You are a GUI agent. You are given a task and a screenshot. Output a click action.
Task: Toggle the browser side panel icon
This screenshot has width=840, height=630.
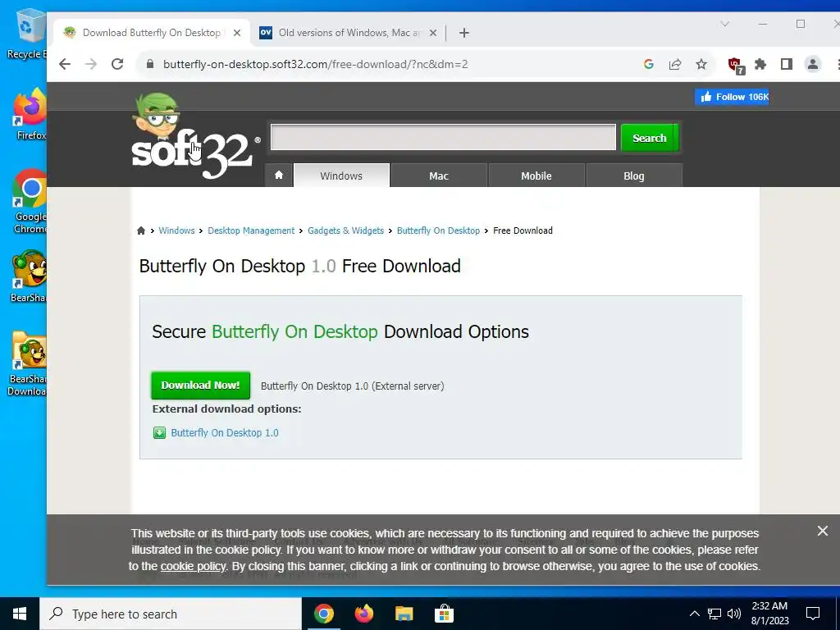click(x=787, y=64)
